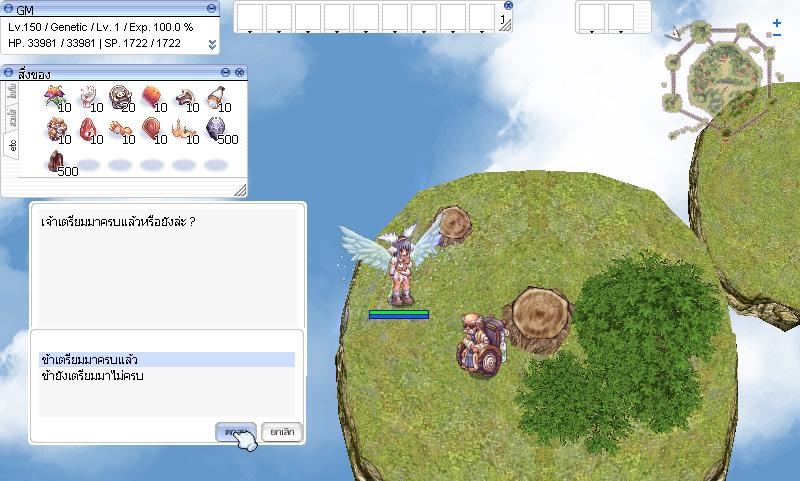Click the first slot of the main hotkey bar
800x481 pixels.
[250, 18]
